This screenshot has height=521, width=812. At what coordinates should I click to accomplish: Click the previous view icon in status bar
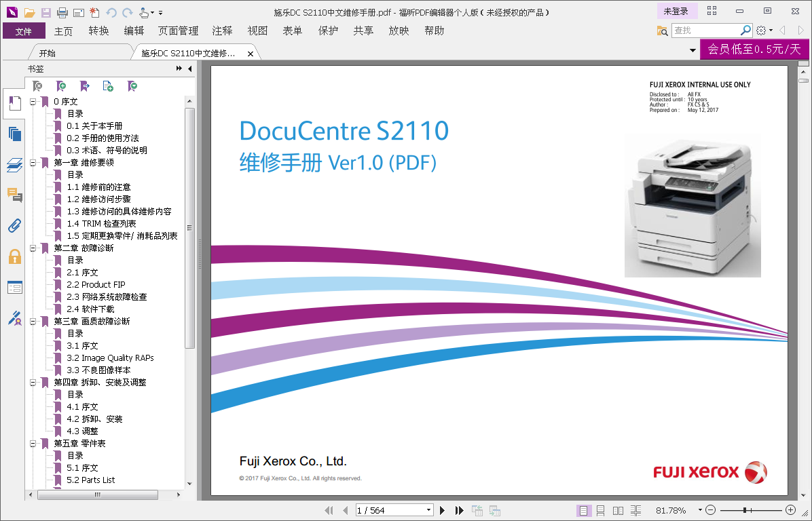(477, 510)
